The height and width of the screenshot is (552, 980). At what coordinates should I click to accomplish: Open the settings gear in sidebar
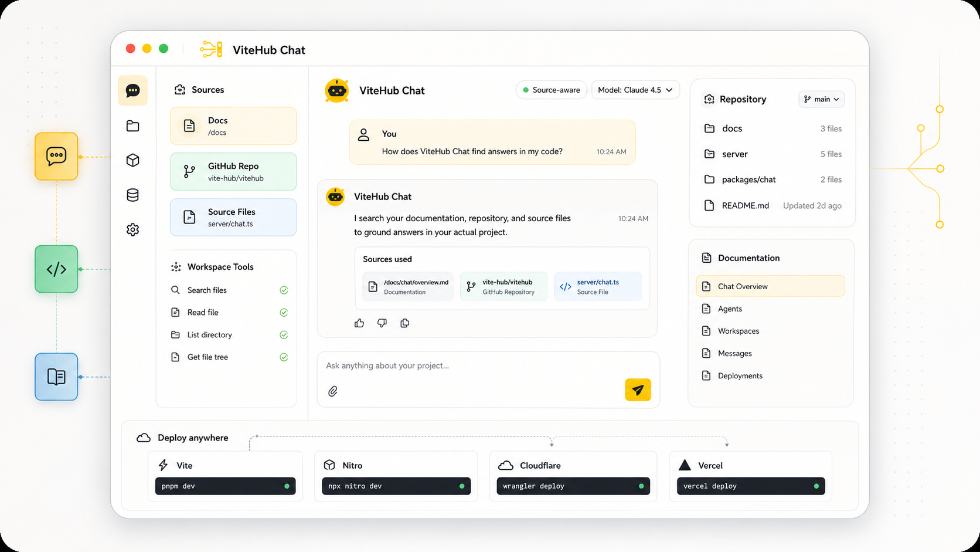pos(132,229)
